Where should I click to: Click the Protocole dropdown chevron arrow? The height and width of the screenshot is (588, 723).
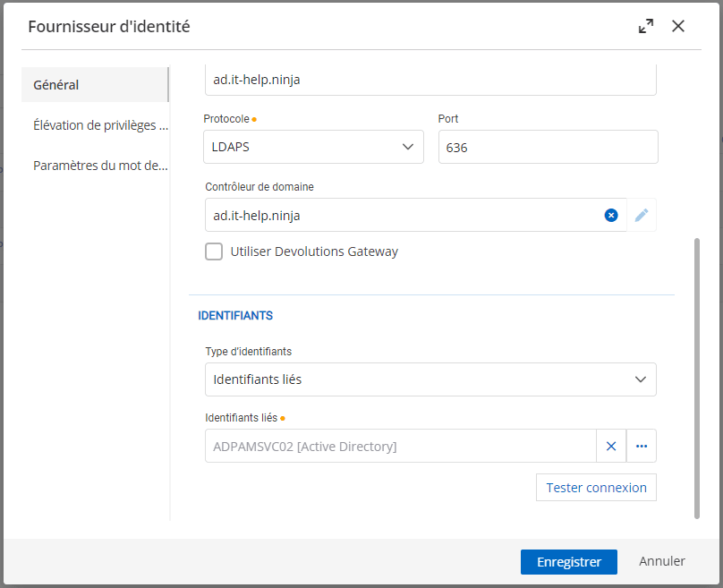click(408, 147)
